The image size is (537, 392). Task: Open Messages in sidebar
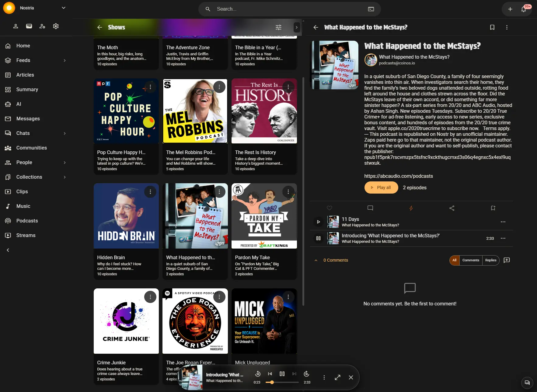[36, 119]
